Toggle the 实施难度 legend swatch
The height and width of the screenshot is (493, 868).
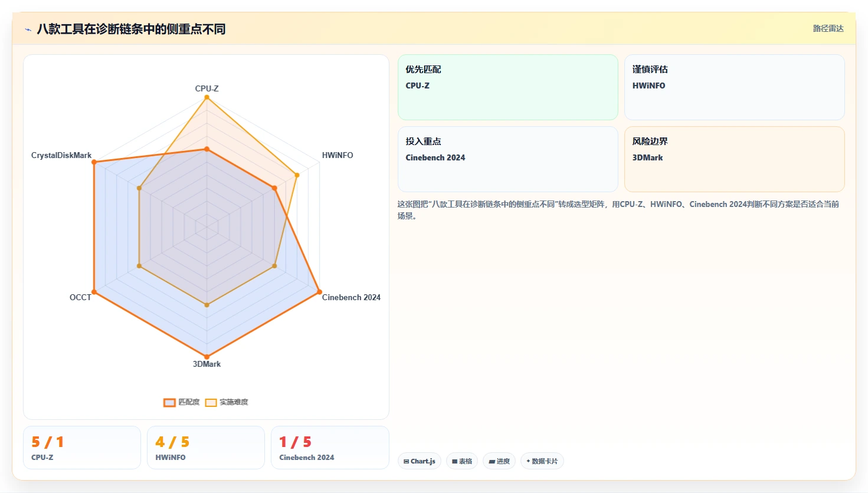(211, 402)
